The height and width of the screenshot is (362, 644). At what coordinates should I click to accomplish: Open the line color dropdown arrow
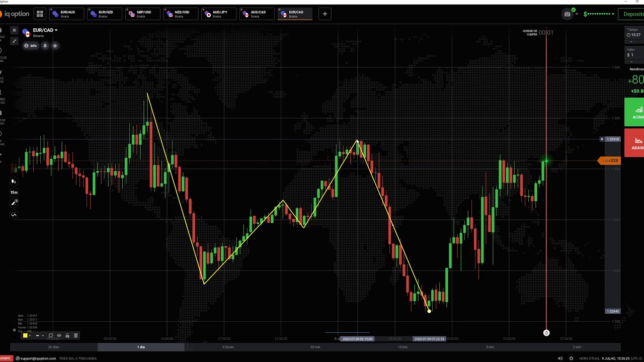pyautogui.click(x=30, y=335)
